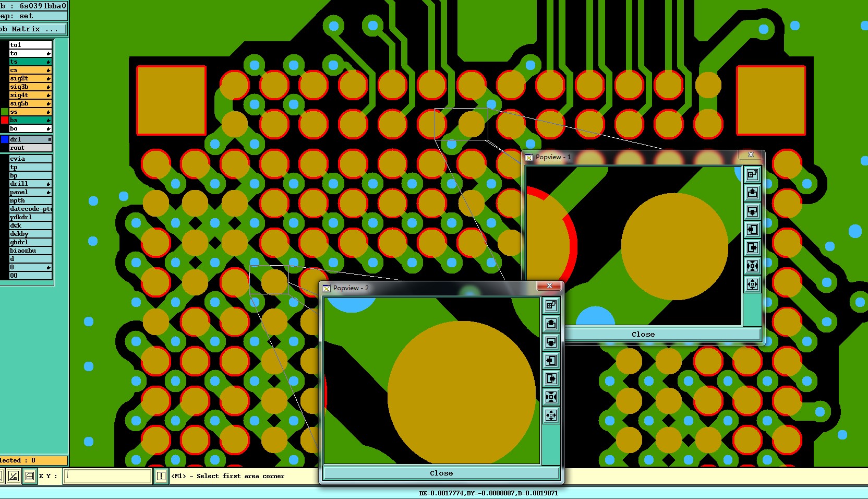Pan up using arrow icon in Popview - 2

click(x=551, y=324)
